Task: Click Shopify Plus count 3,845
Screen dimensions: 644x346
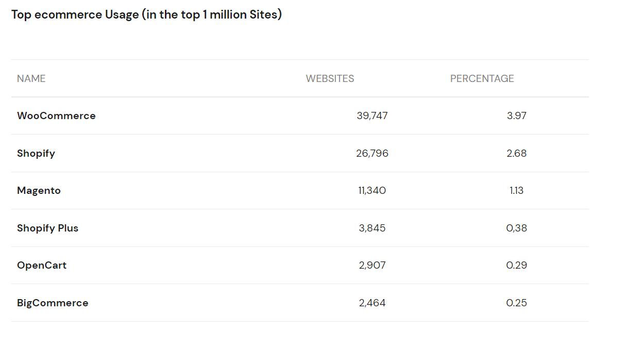Action: [x=372, y=228]
